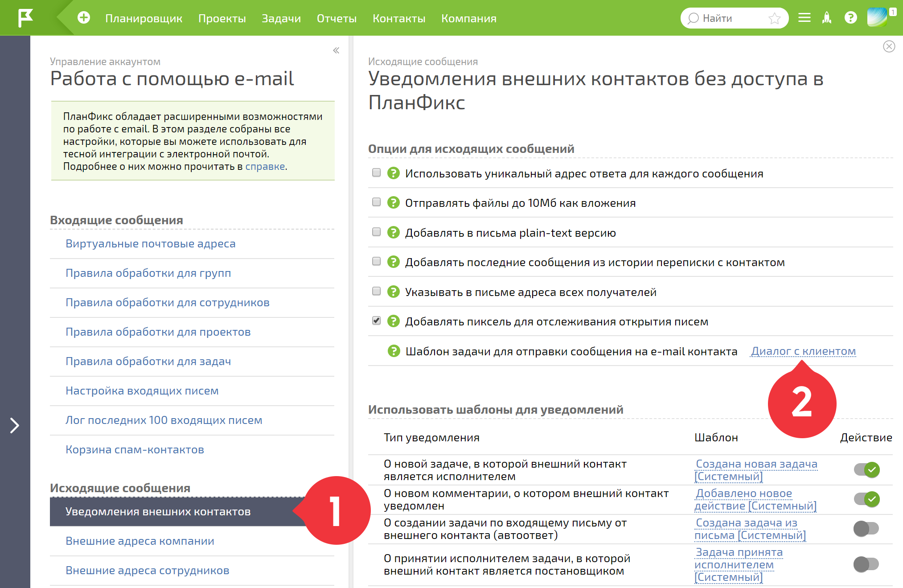Open the help question mark in header
Viewport: 903px width, 588px height.
[x=850, y=18]
